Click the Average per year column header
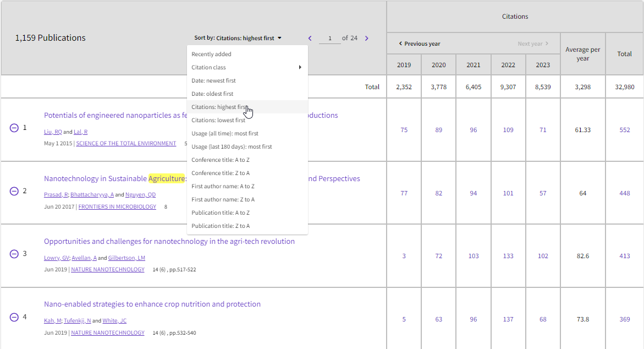The image size is (644, 349). pos(583,54)
